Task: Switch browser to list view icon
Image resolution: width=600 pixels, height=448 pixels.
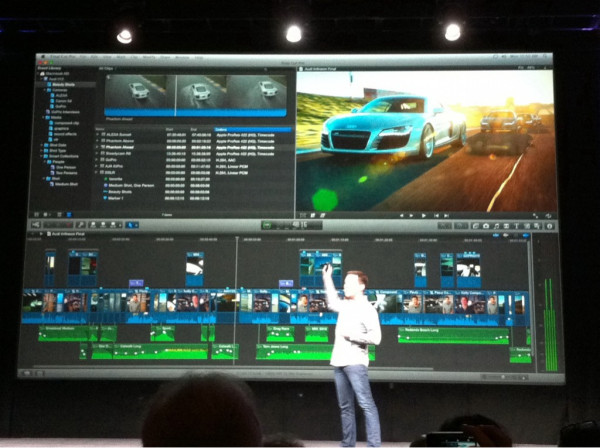Action: pos(69,215)
